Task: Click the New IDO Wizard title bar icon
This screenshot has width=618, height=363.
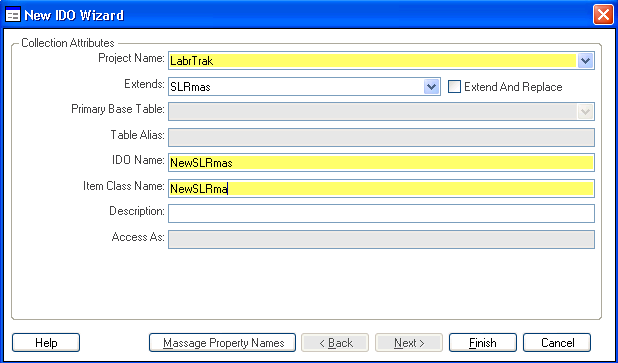Action: click(x=13, y=15)
